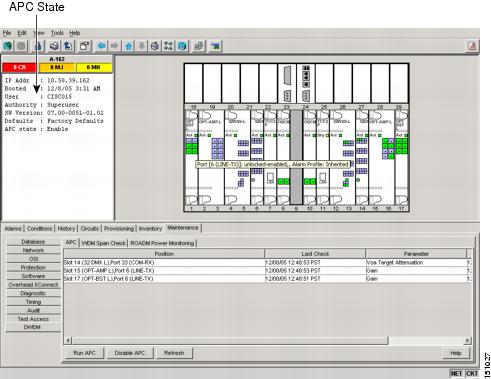This screenshot has width=491, height=379.
Task: Select the Slot 15 OPT-AMP L table row
Action: 268,271
